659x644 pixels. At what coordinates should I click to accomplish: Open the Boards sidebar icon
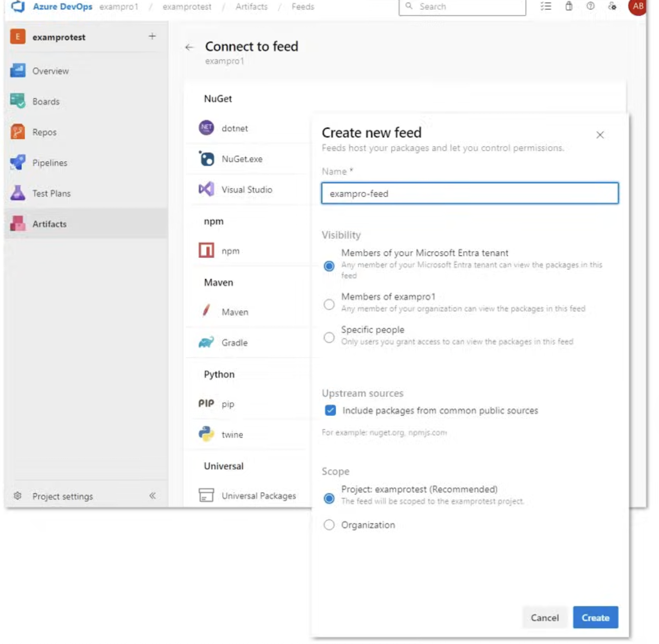pos(17,101)
